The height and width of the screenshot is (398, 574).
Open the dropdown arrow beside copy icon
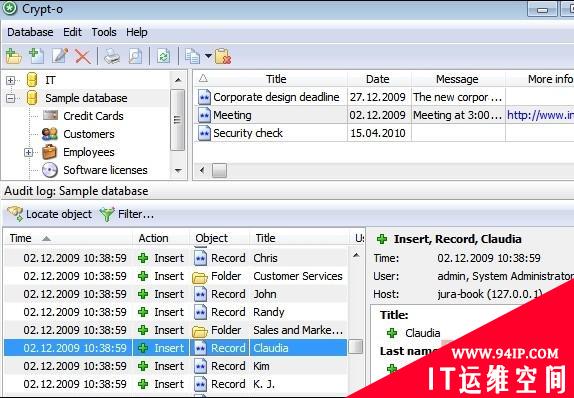pyautogui.click(x=208, y=56)
